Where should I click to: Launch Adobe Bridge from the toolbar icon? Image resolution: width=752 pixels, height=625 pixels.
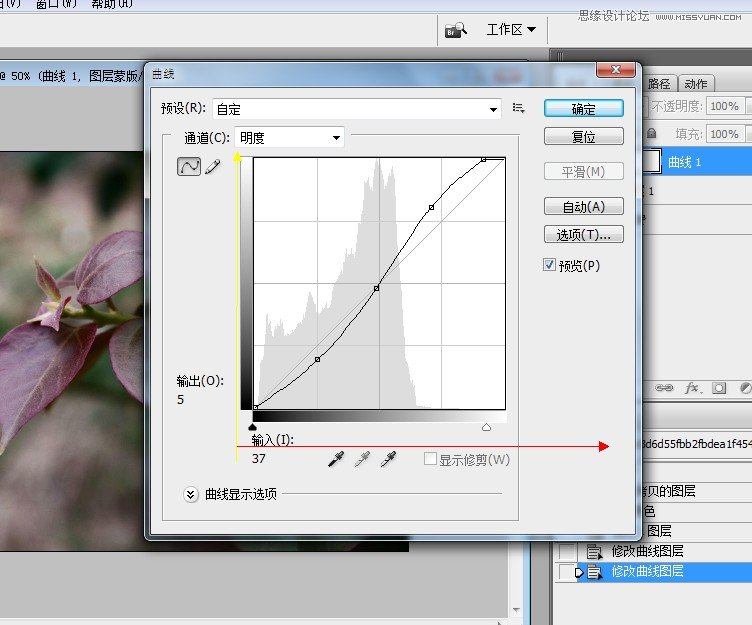point(455,30)
